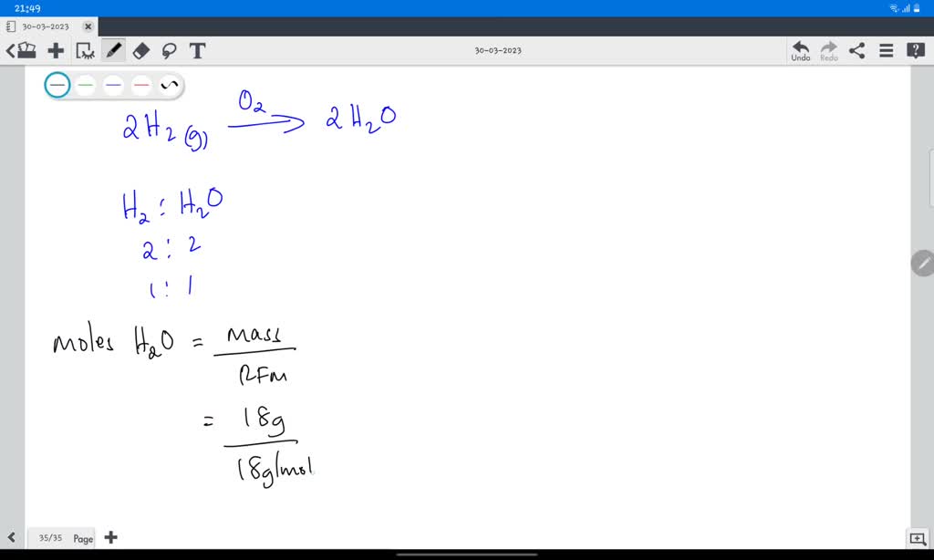Pick the blue pen color
The height and width of the screenshot is (560, 934).
point(113,85)
